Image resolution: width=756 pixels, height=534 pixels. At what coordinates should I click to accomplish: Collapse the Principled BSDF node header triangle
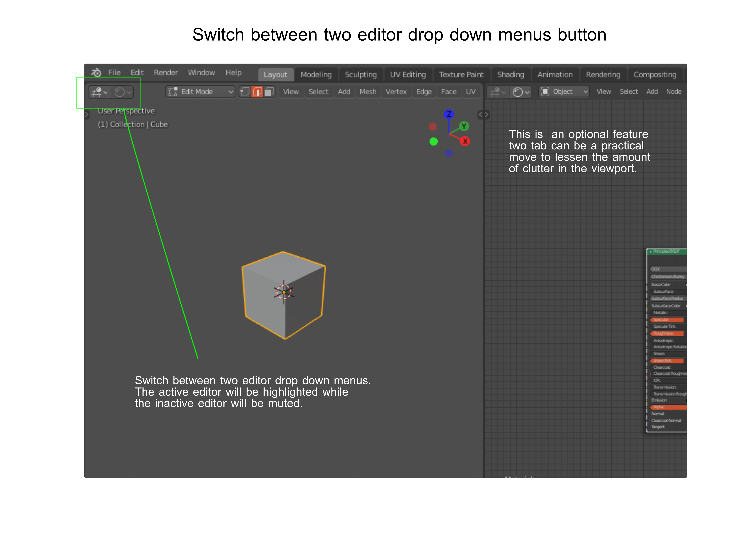[x=651, y=252]
